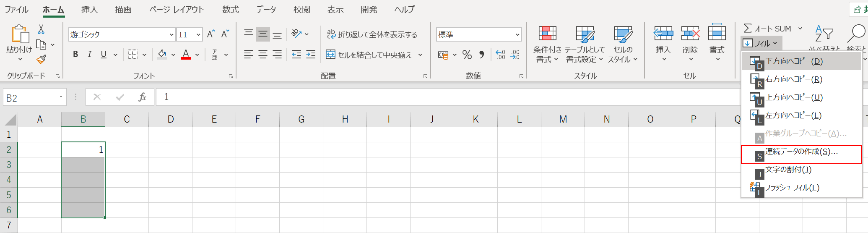Image resolution: width=868 pixels, height=233 pixels.
Task: Click the decrease indent icon
Action: coord(296,54)
